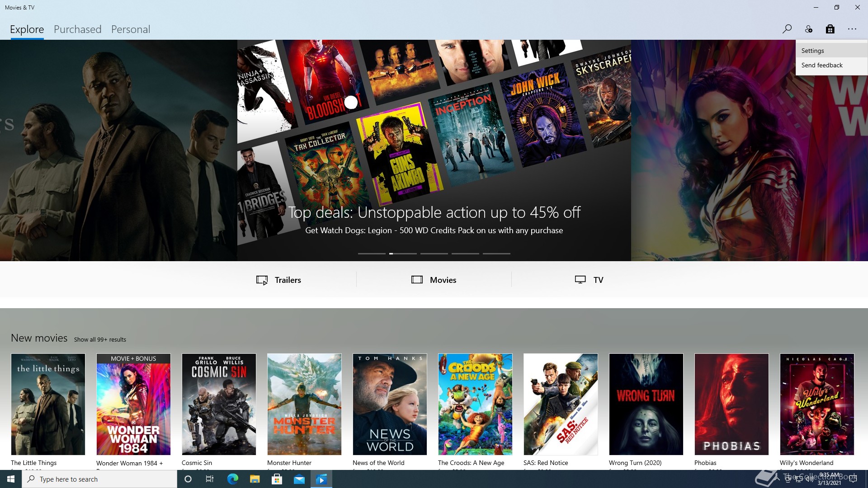Open the notification center icon
The height and width of the screenshot is (488, 868).
click(853, 479)
